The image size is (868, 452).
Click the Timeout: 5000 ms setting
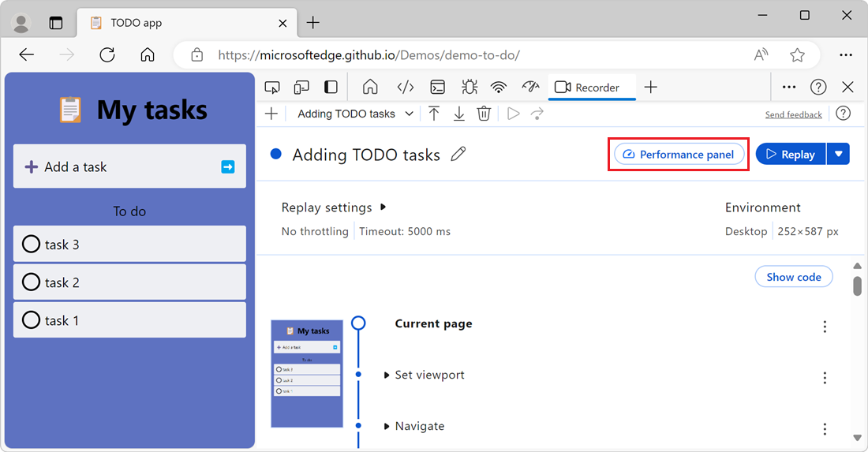pos(405,231)
